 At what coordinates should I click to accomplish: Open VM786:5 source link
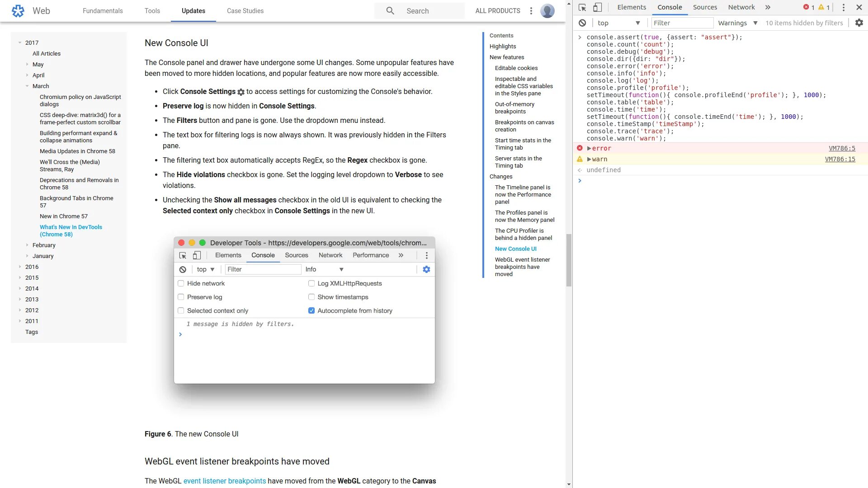tap(841, 148)
